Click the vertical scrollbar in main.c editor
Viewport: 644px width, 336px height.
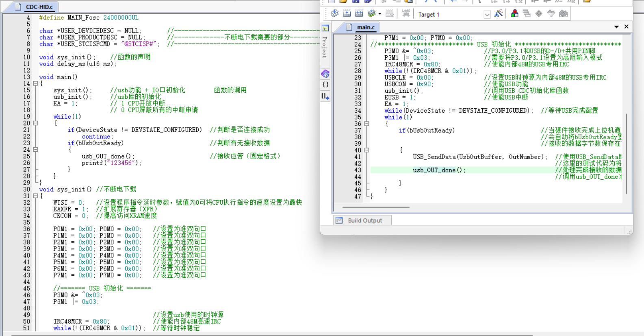pyautogui.click(x=626, y=154)
